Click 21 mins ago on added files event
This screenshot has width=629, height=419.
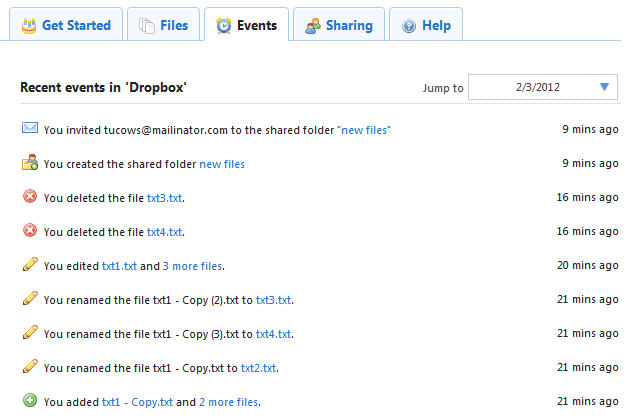(587, 401)
